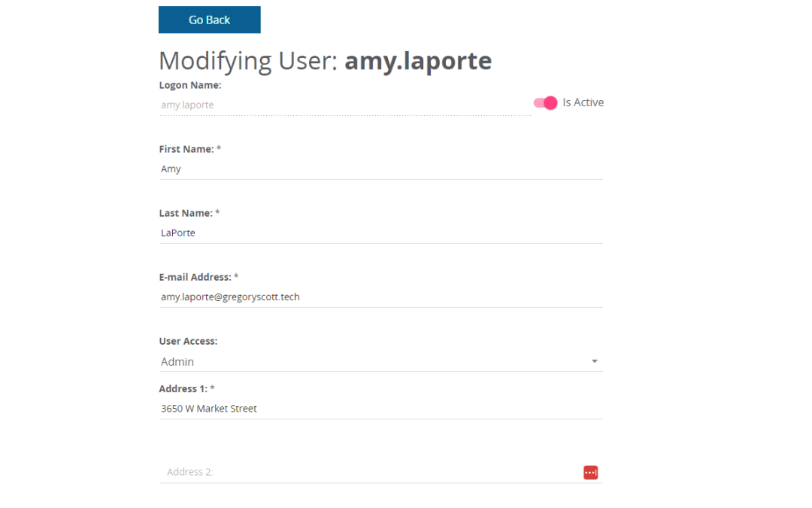Screen dimensions: 812x508
Task: Click the bold amy.laporte username in heading
Action: (418, 61)
